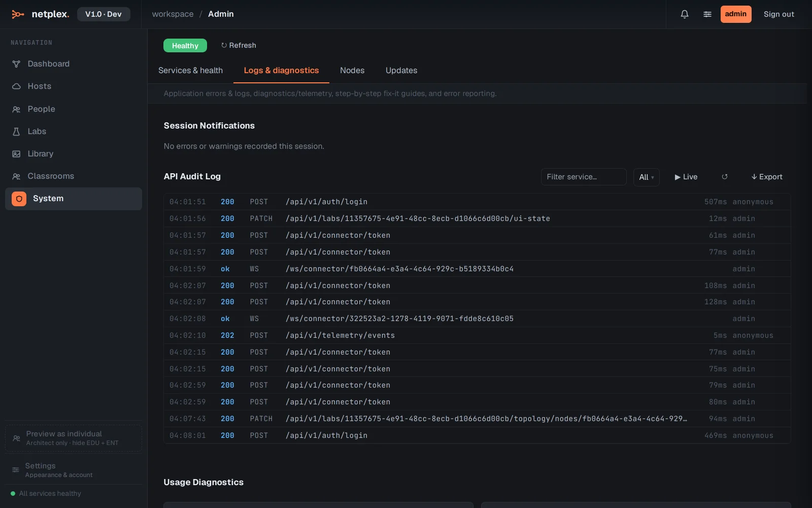The image size is (812, 508).
Task: Click the 507ms duration value
Action: click(716, 202)
